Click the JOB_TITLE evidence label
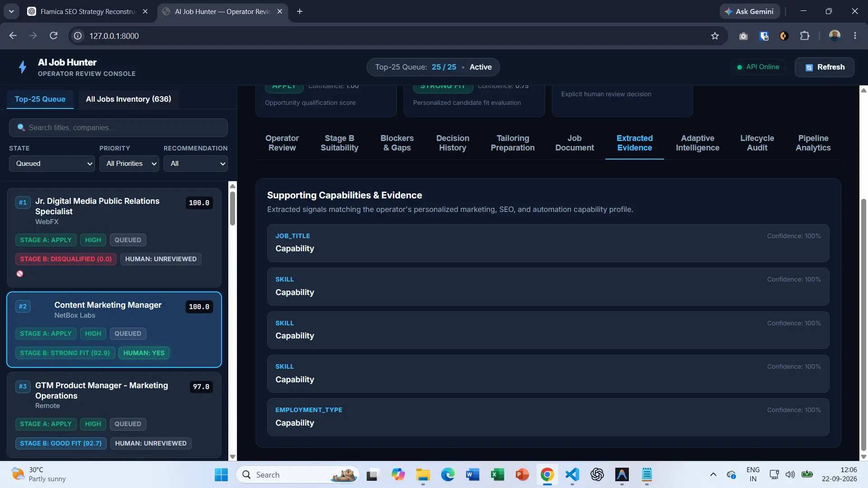 point(292,236)
